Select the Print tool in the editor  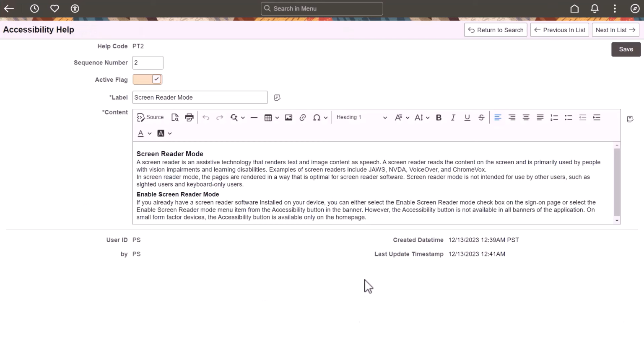tap(189, 117)
